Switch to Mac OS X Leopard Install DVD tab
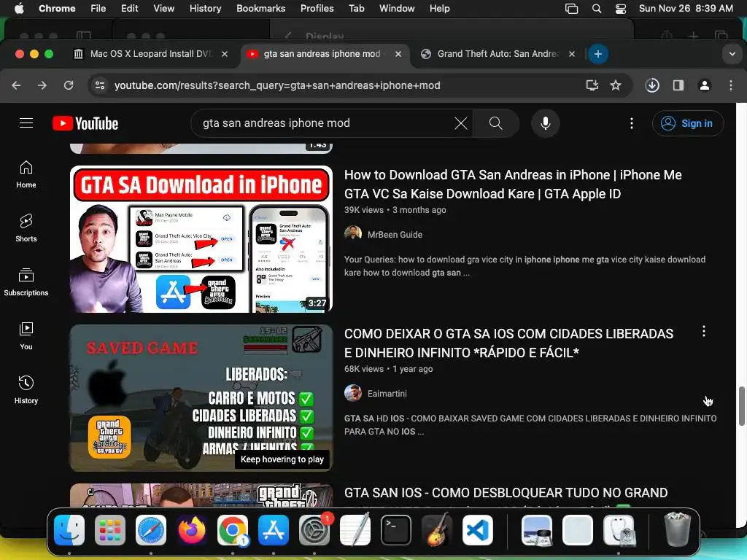Screen dimensions: 747x560 tap(150, 54)
